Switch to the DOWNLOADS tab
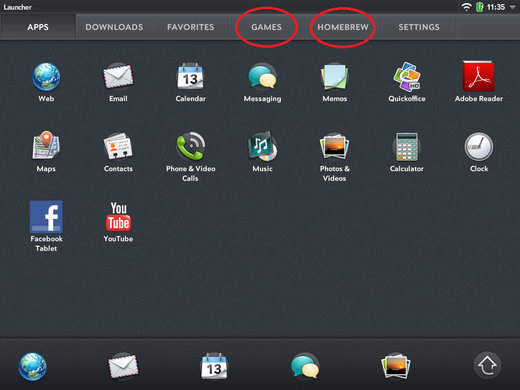This screenshot has width=520, height=390. [x=114, y=27]
